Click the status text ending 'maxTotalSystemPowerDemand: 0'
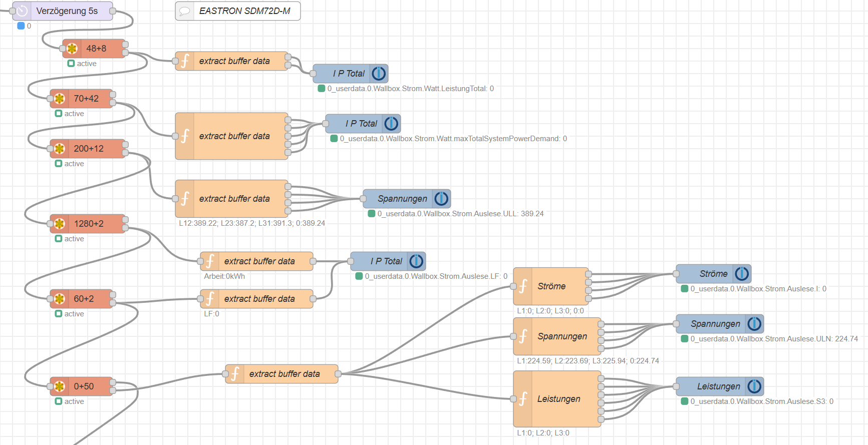Image resolution: width=868 pixels, height=445 pixels. pyautogui.click(x=453, y=139)
